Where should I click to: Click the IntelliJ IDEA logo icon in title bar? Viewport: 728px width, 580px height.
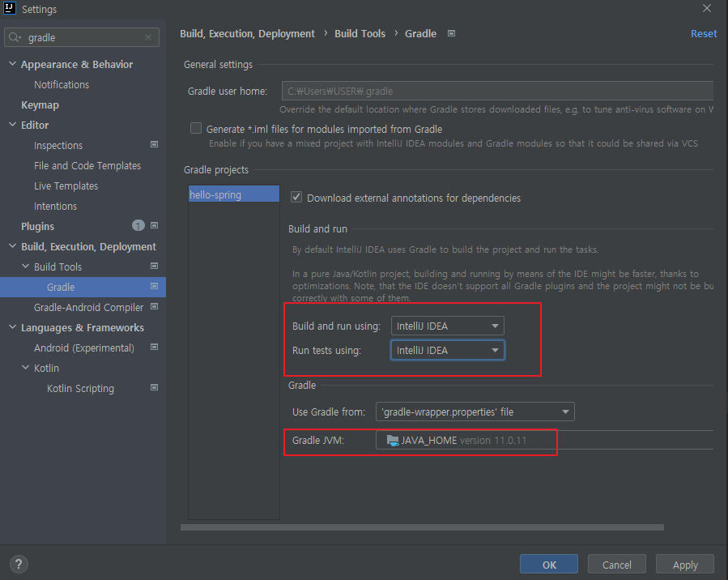point(9,8)
